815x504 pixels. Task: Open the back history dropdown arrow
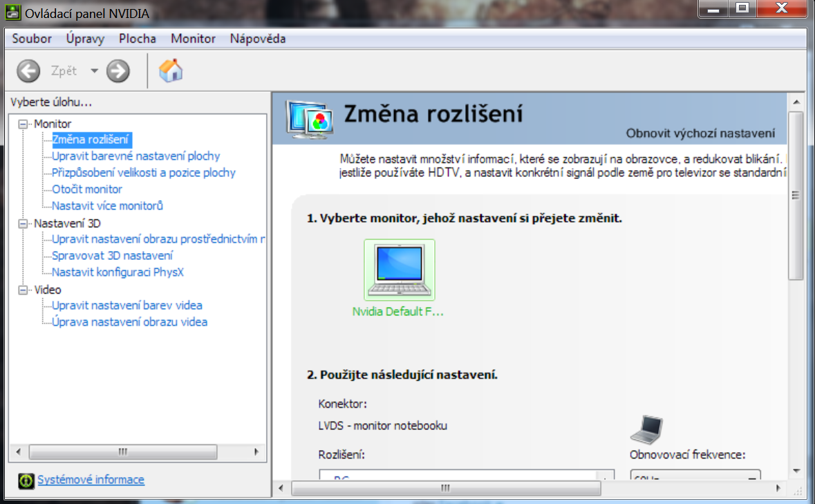click(x=94, y=71)
